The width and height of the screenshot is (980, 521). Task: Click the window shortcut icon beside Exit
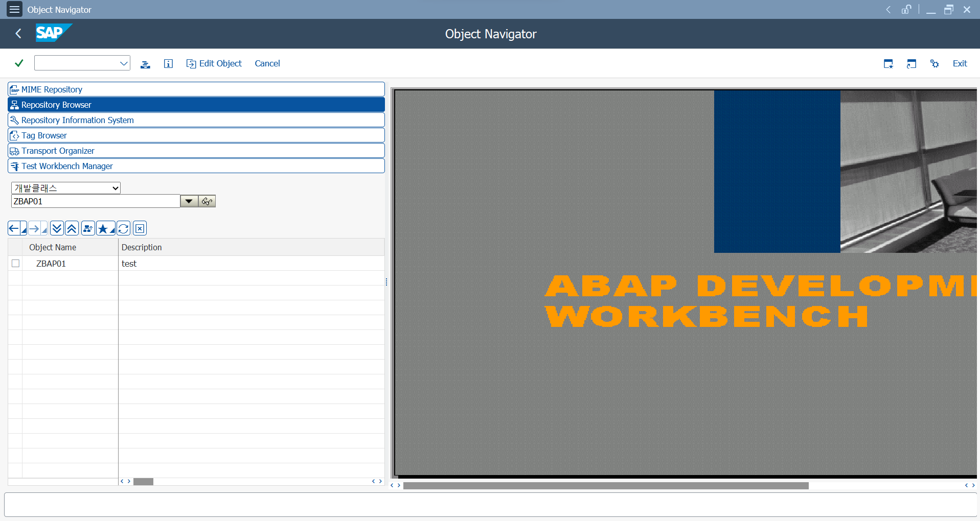911,64
